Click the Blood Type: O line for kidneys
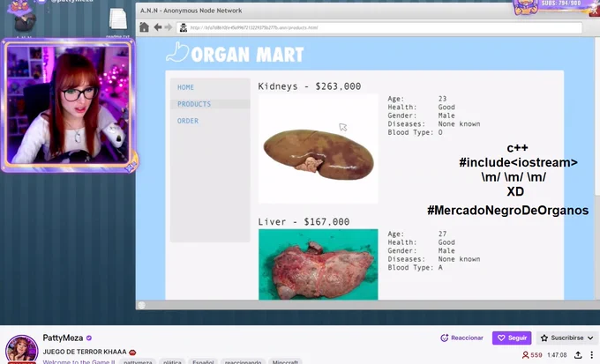 (416, 132)
